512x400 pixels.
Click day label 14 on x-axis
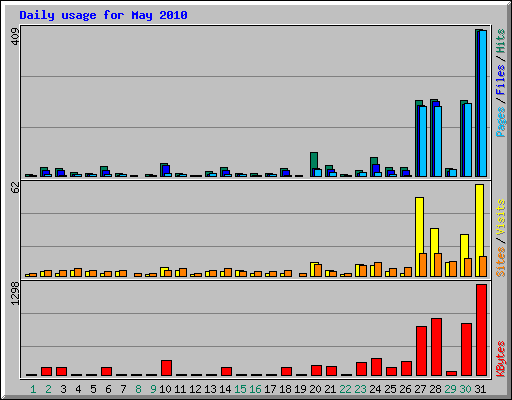coord(225,389)
